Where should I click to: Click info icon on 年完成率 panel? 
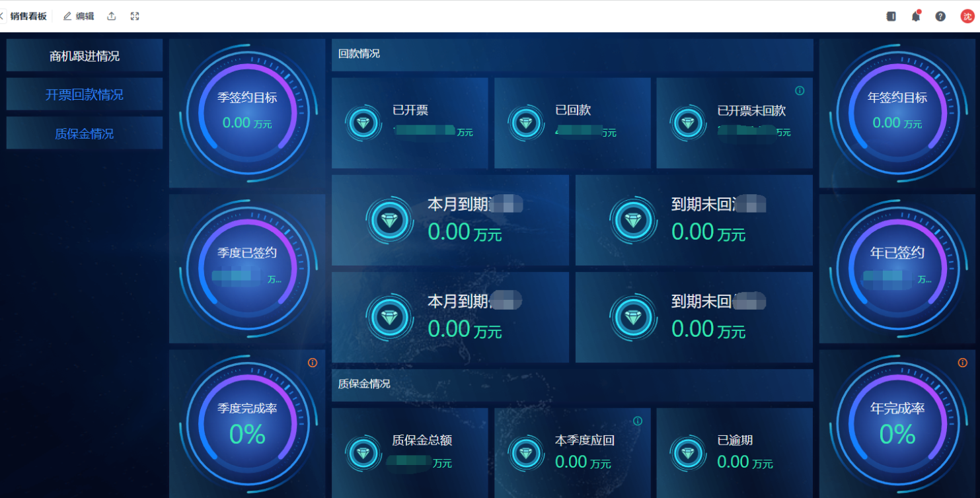[963, 363]
